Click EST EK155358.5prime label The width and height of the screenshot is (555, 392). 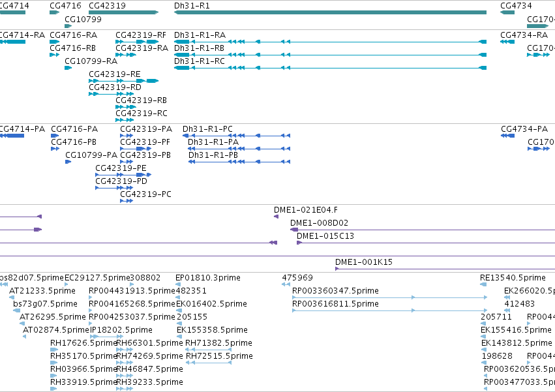[212, 331]
